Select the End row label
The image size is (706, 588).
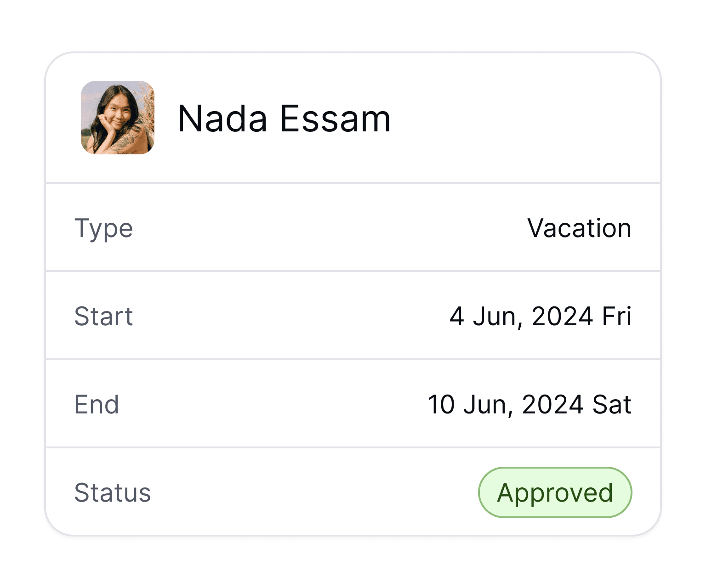coord(97,405)
